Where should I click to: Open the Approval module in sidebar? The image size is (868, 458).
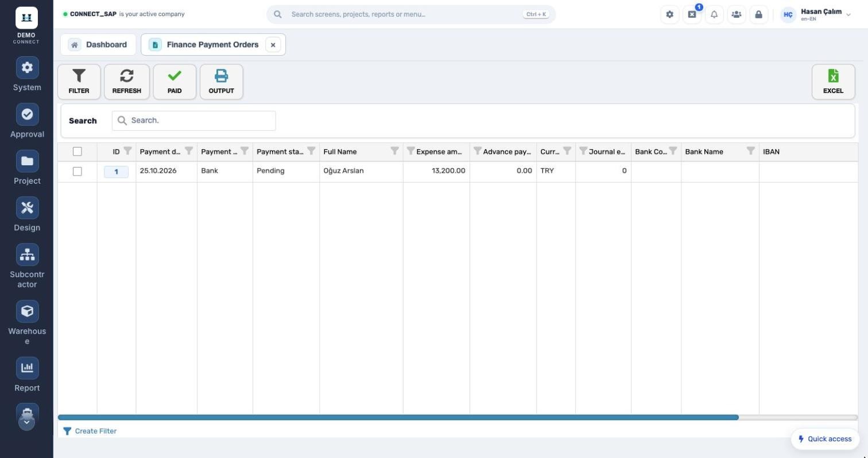coord(27,121)
